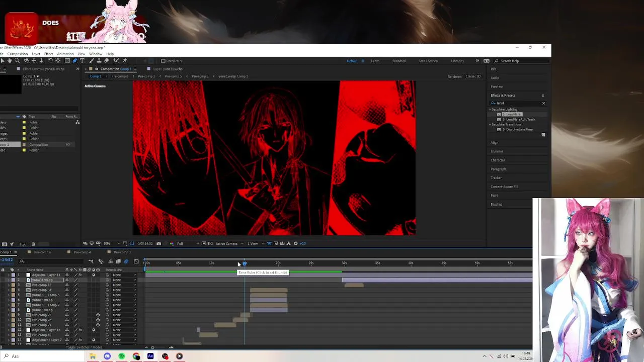Select the Puppet Pin tool
644x362 pixels.
125,61
